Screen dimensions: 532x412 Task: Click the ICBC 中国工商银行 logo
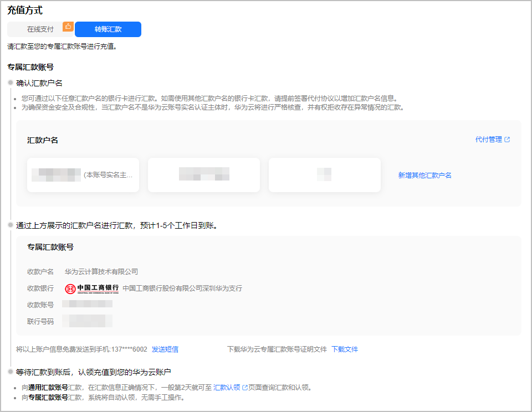click(x=91, y=289)
